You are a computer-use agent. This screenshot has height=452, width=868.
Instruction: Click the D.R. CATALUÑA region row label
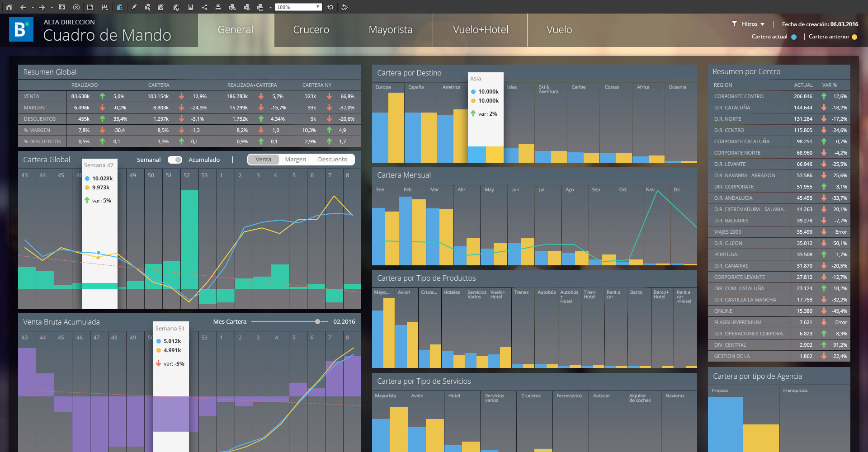click(x=732, y=108)
